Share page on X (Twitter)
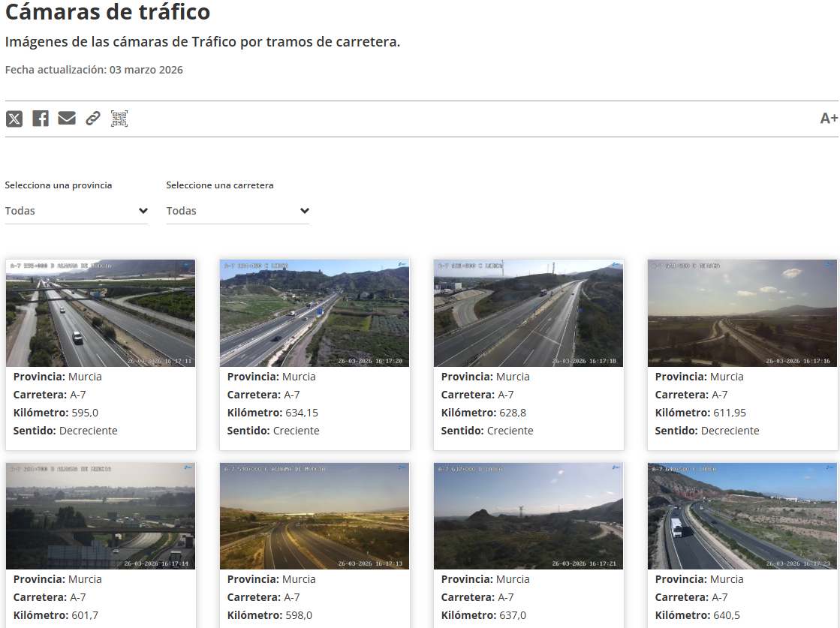 [14, 119]
